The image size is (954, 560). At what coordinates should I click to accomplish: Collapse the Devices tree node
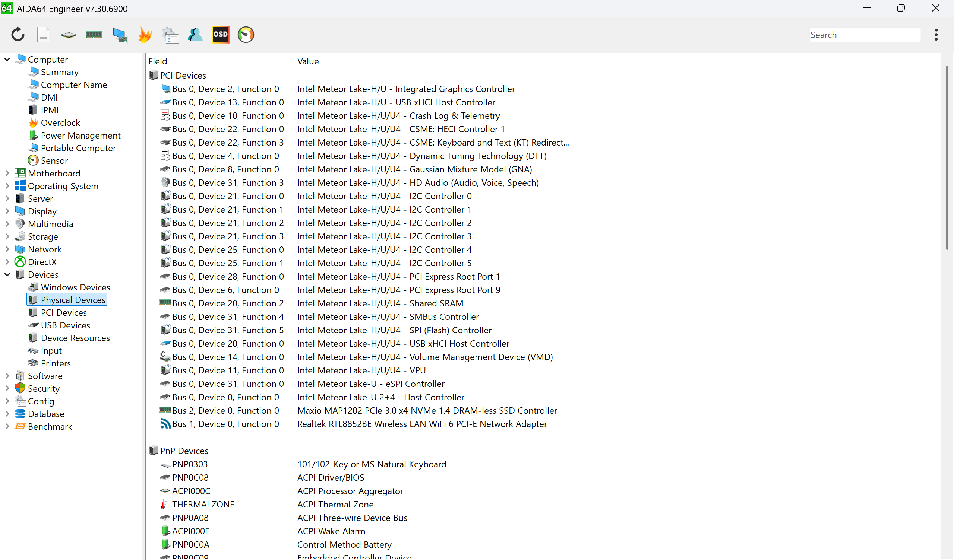click(7, 275)
